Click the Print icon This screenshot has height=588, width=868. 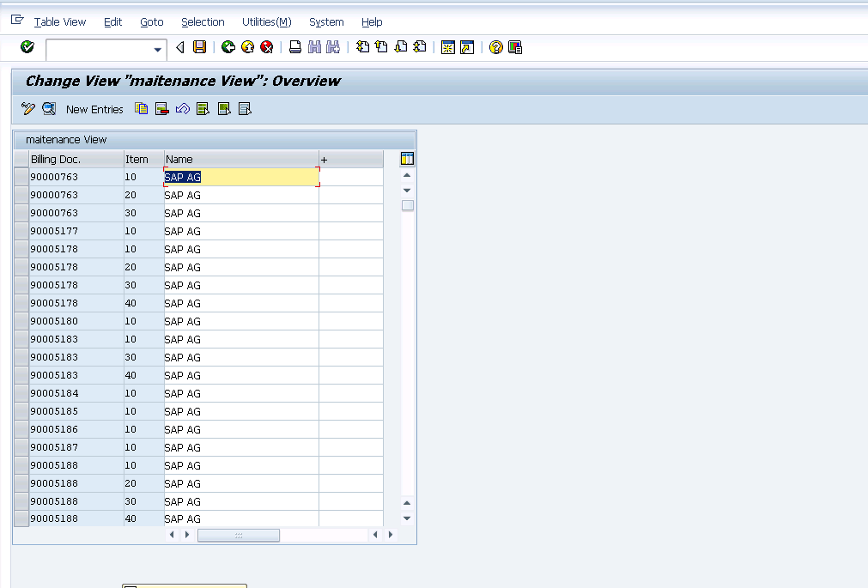click(295, 47)
